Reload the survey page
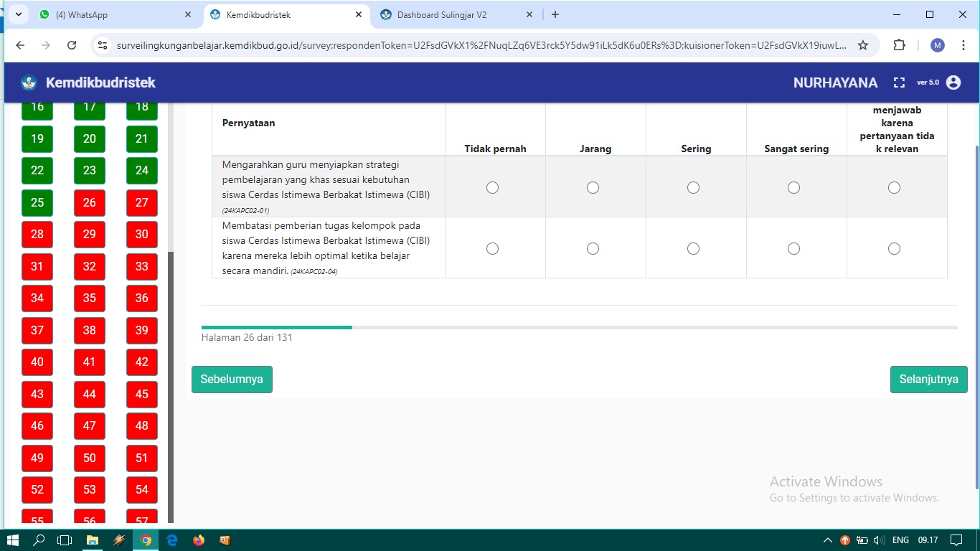 (x=72, y=45)
